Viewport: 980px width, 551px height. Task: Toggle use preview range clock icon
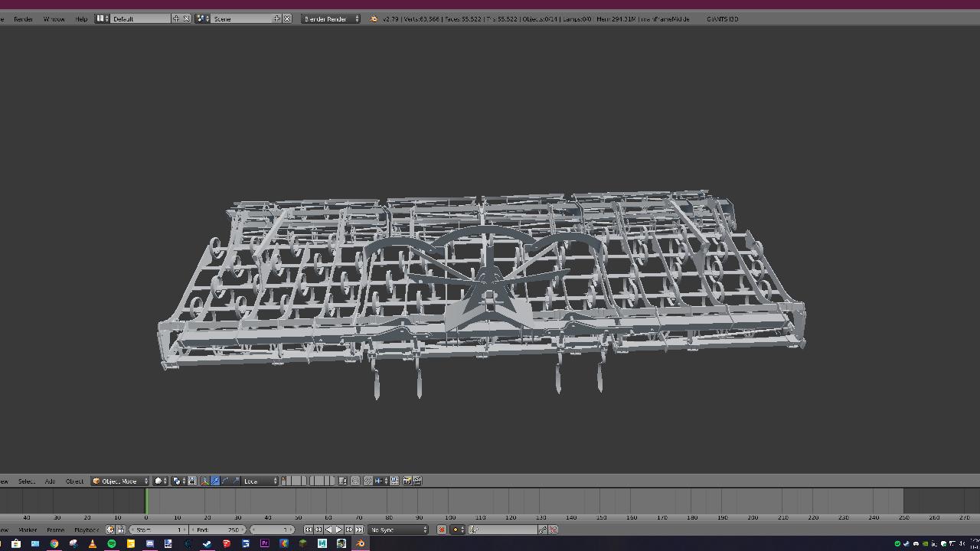(x=110, y=530)
